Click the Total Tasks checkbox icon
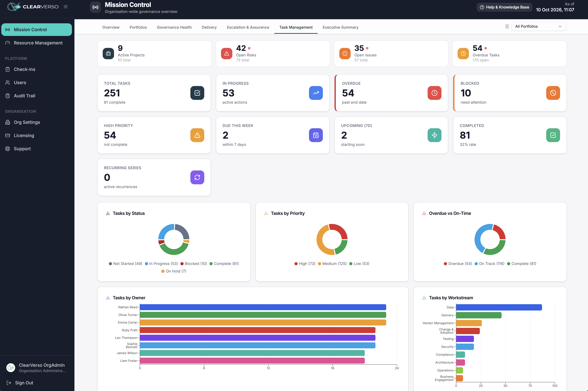This screenshot has width=588, height=391. (x=197, y=93)
